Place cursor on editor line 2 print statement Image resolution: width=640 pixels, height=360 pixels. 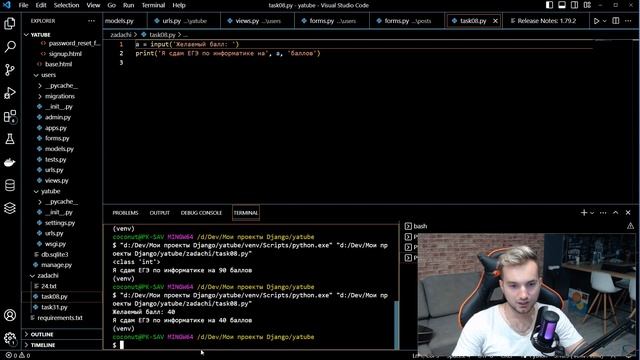pyautogui.click(x=228, y=53)
